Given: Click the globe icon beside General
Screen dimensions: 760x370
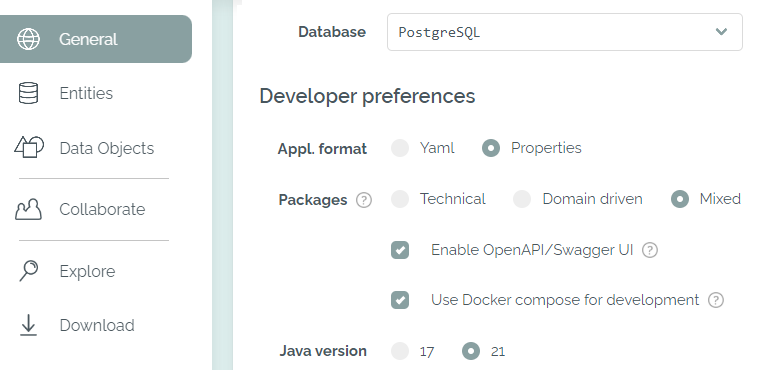Looking at the screenshot, I should pos(29,39).
